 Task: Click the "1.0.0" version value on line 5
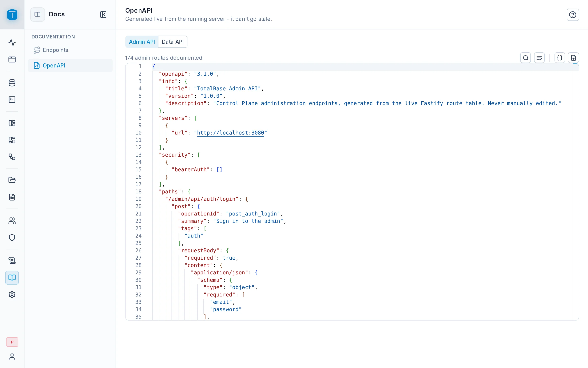coord(211,96)
